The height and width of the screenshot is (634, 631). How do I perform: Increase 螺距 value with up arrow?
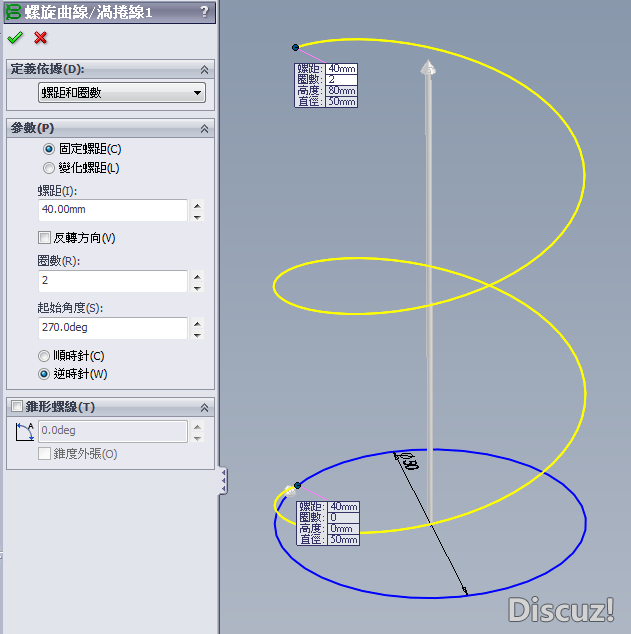pos(197,206)
